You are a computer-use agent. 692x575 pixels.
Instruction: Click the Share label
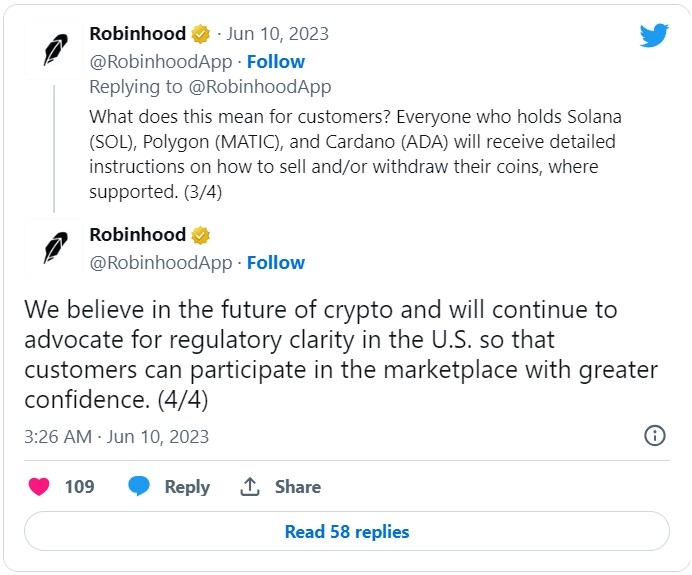[x=298, y=487]
